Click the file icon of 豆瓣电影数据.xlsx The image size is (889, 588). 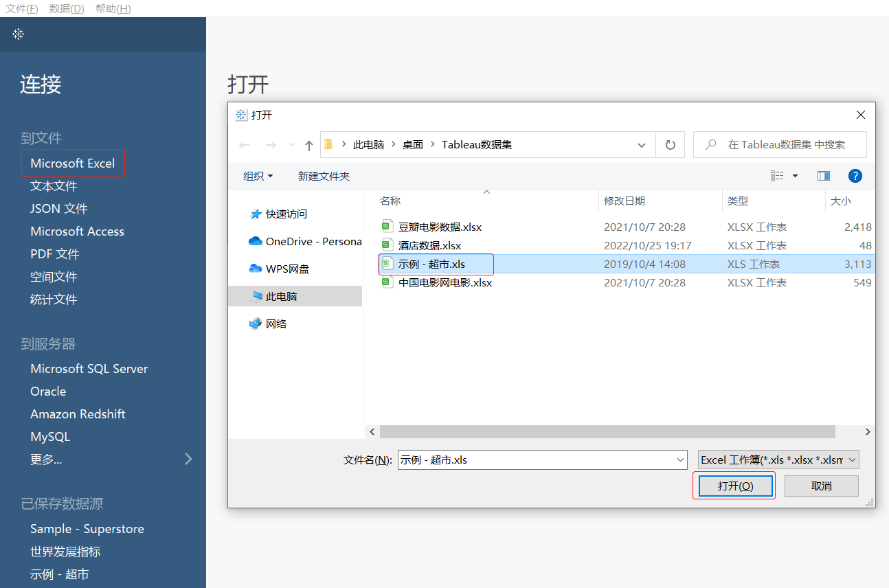click(x=387, y=227)
